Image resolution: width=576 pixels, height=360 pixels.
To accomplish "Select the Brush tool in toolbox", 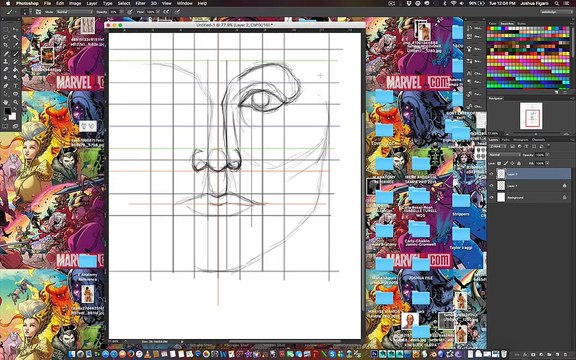I will tap(15, 54).
